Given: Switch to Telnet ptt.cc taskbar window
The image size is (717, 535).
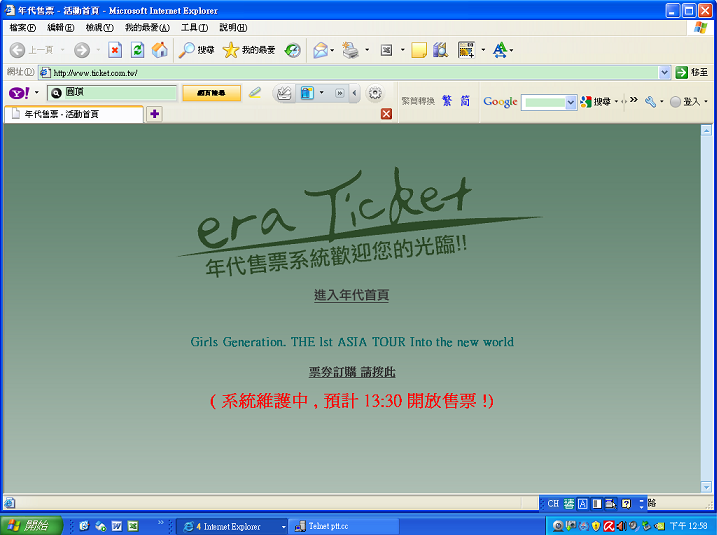Looking at the screenshot, I should [343, 526].
